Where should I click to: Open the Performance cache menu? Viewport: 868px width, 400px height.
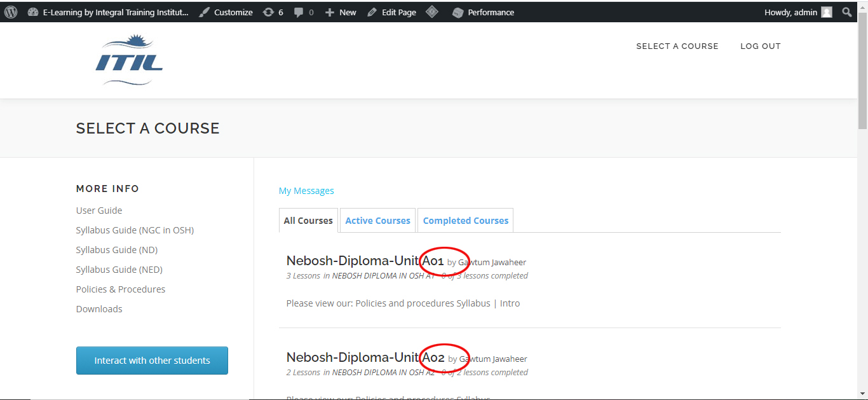483,12
